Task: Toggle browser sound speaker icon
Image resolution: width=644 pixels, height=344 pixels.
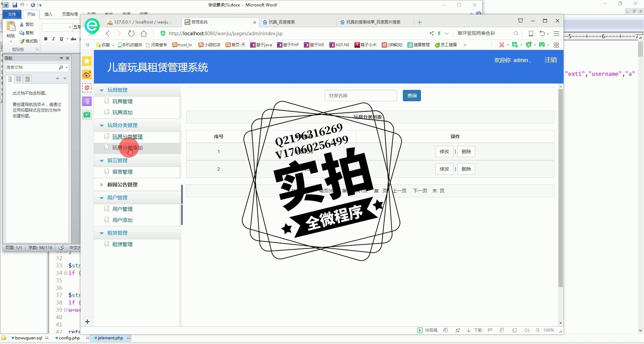Action: 527,330
